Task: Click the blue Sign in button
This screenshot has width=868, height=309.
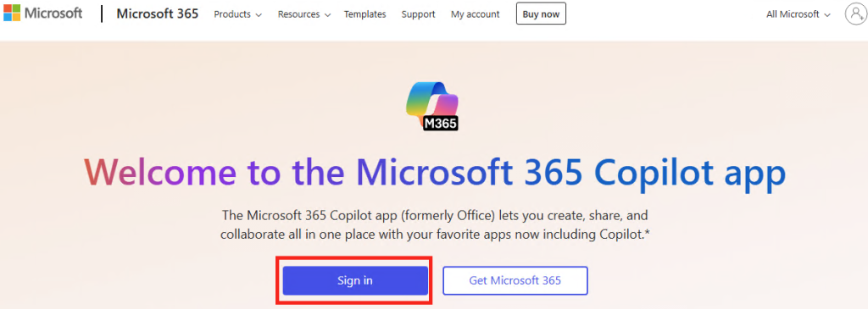Action: point(355,281)
